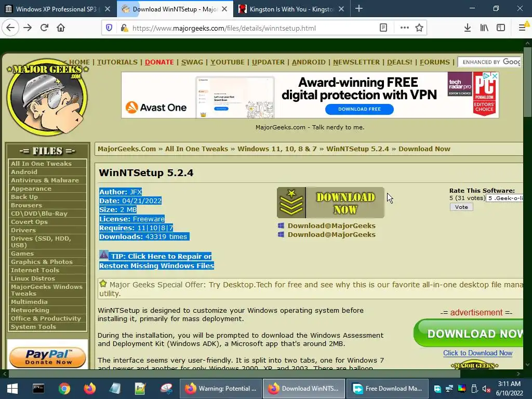Focus the Google enhanced search field

[x=490, y=62]
